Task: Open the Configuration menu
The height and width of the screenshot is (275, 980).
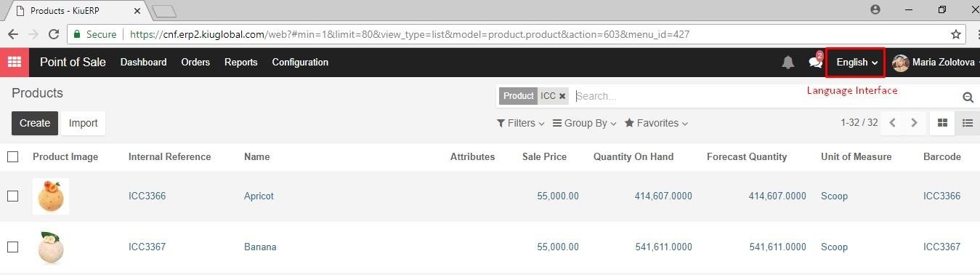Action: 300,62
